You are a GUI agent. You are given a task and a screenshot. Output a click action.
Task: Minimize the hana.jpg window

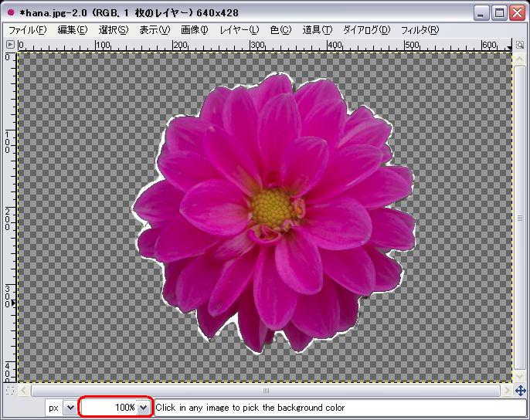(x=481, y=13)
